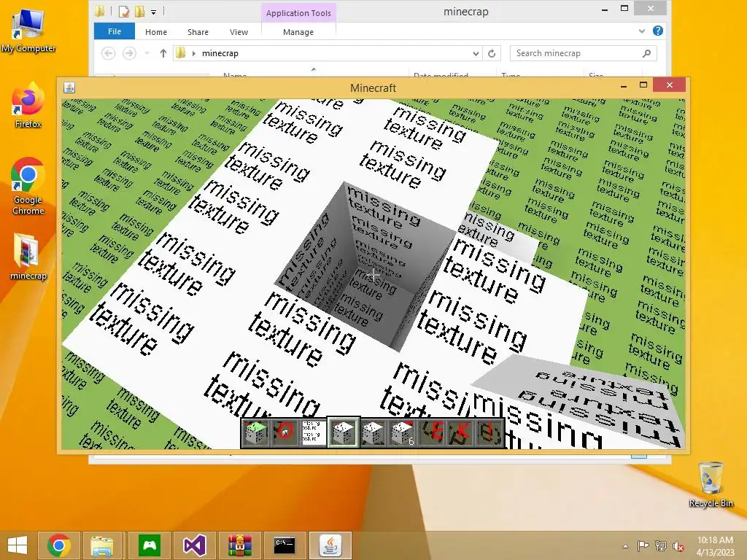Open Visual Studio from the taskbar
The width and height of the screenshot is (747, 560).
pos(194,545)
